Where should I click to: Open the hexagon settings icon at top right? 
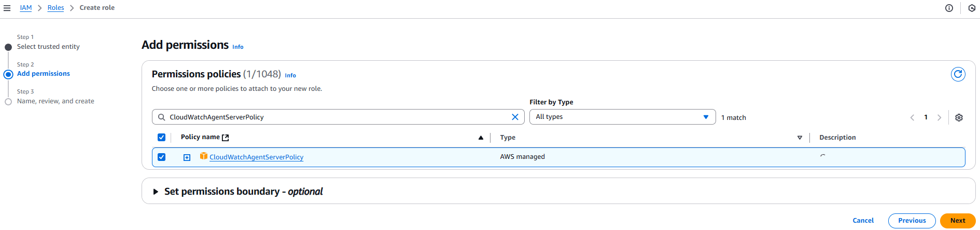pos(972,8)
